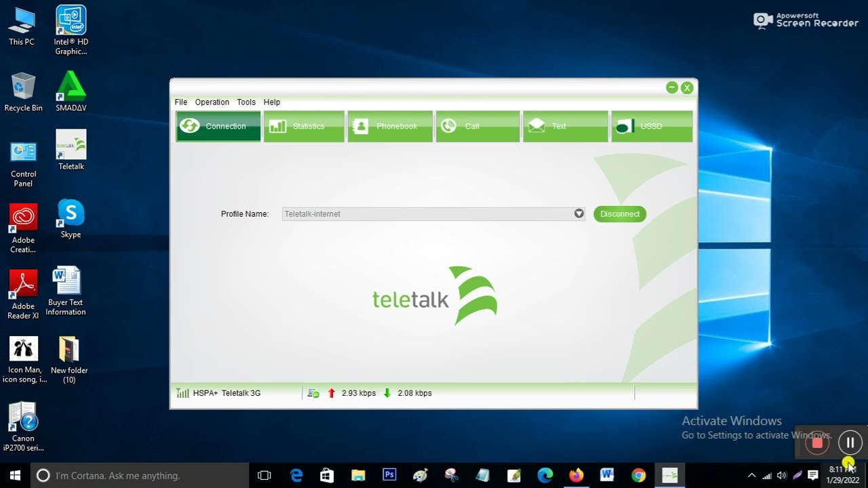868x488 pixels.
Task: Open the Windows Start menu
Action: [15, 476]
